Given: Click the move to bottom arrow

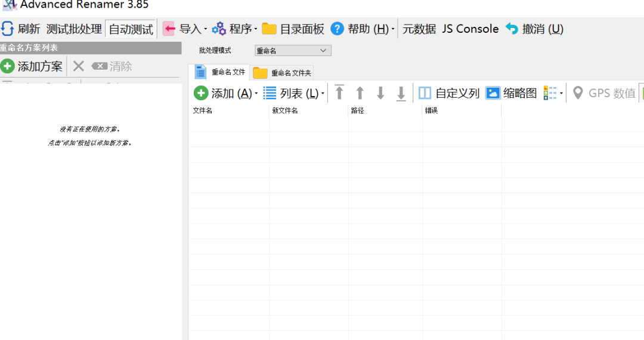Looking at the screenshot, I should point(401,93).
